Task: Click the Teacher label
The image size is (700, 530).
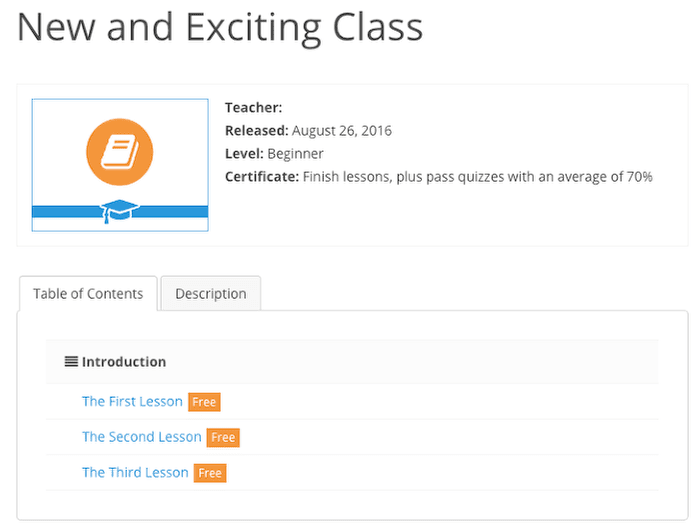Action: 254,108
